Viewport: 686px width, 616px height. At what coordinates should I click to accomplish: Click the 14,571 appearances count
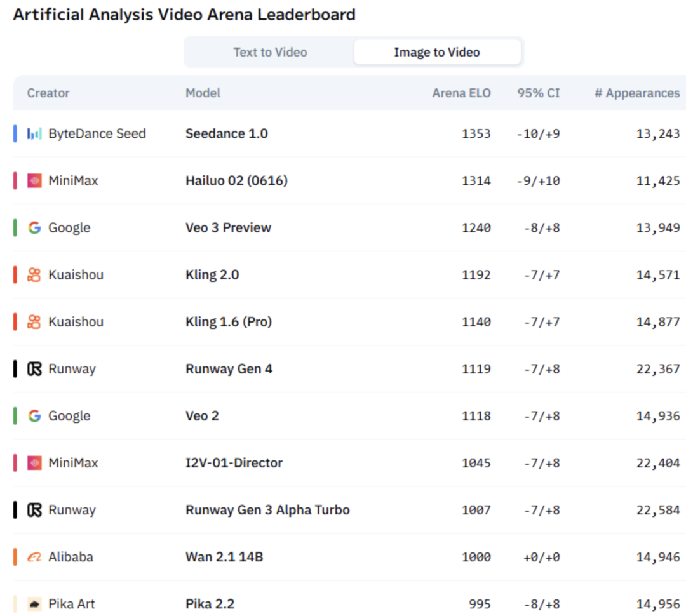[x=659, y=275]
